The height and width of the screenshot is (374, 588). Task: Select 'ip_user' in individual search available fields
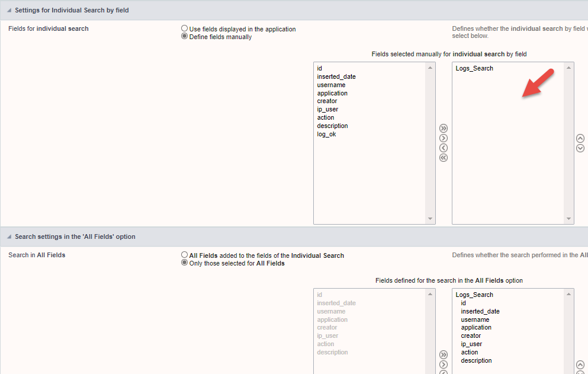(327, 110)
